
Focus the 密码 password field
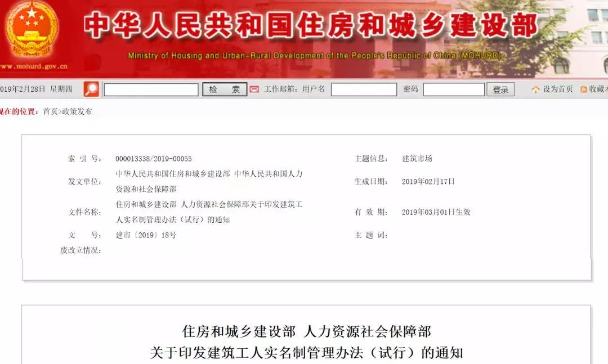tap(454, 89)
